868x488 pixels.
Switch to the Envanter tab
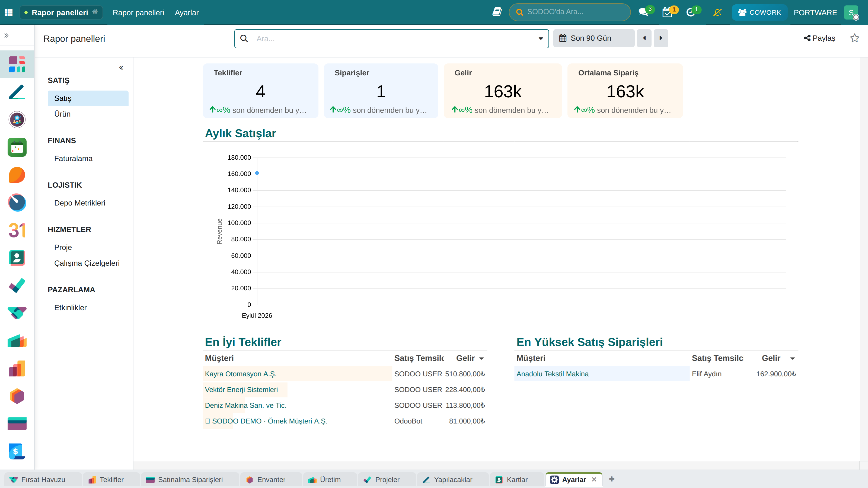tap(271, 480)
